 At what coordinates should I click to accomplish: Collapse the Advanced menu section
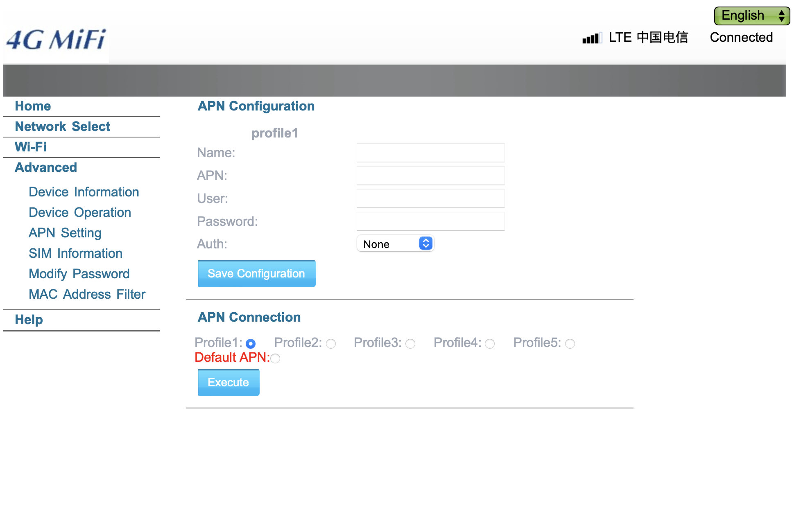coord(46,167)
